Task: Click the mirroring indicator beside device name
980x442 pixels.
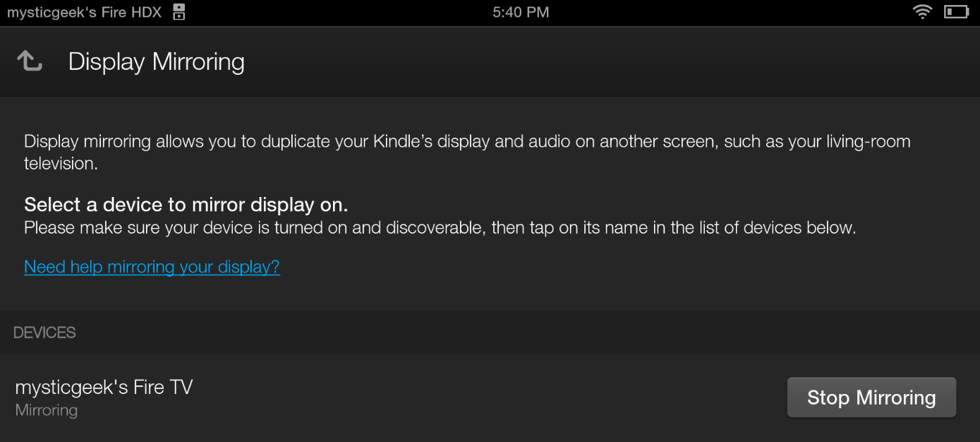Action: tap(46, 410)
